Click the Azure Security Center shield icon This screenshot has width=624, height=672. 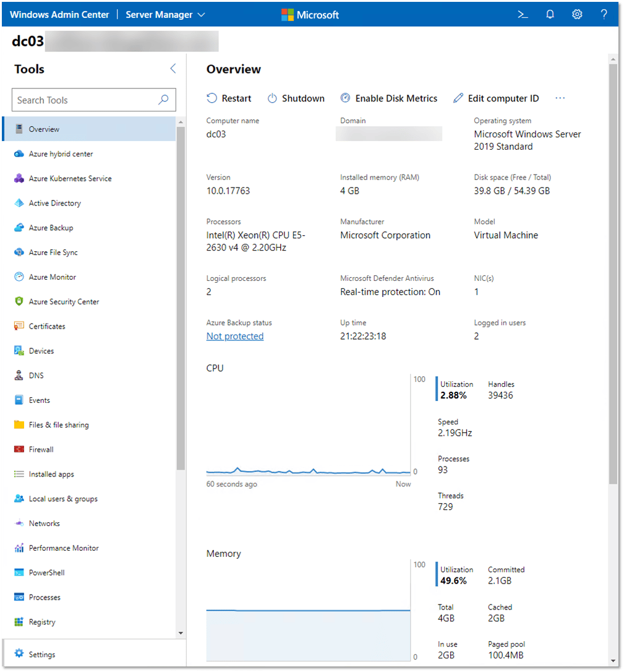[19, 301]
